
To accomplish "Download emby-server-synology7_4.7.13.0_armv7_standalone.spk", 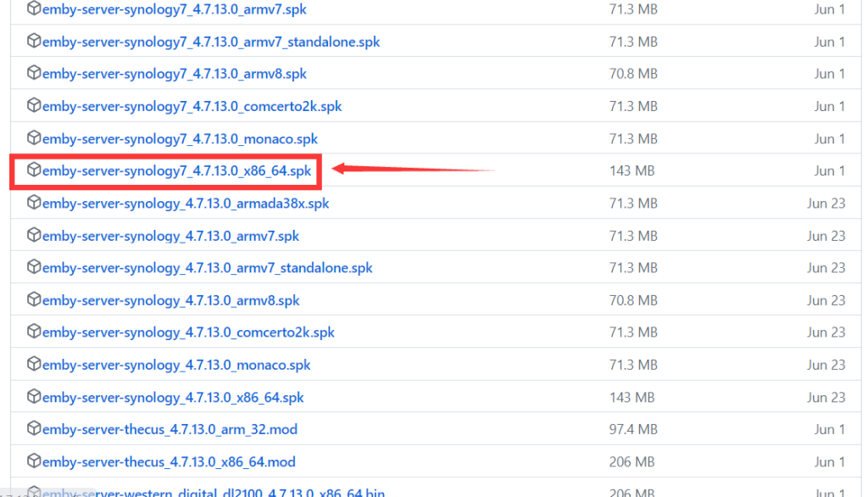I will point(211,42).
